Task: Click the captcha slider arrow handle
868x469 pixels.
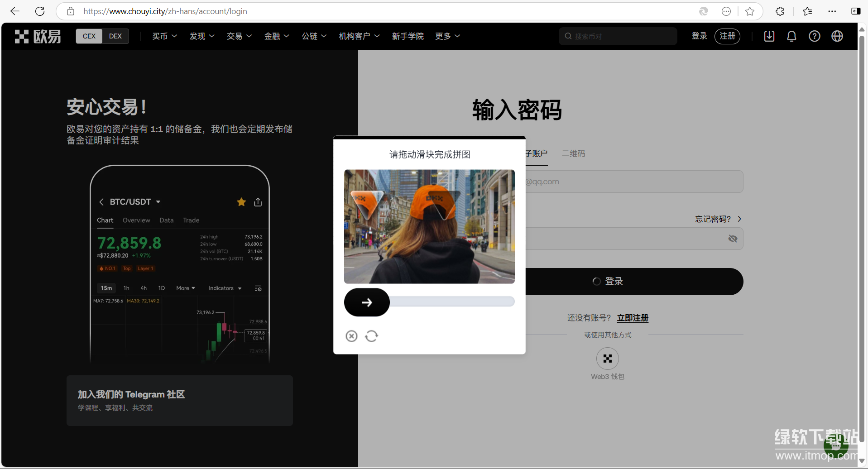Action: (x=367, y=302)
